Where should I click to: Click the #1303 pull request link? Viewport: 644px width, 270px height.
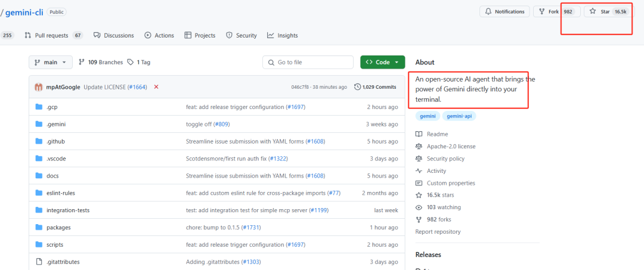pos(252,262)
